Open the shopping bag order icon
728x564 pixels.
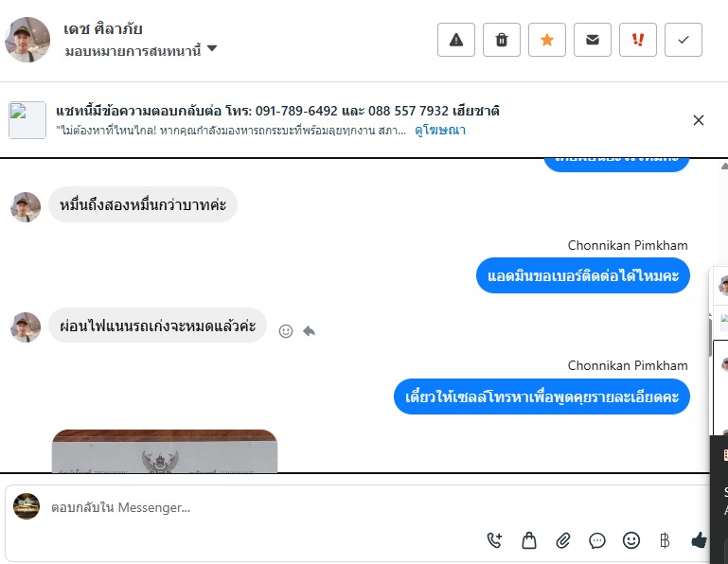click(x=529, y=540)
